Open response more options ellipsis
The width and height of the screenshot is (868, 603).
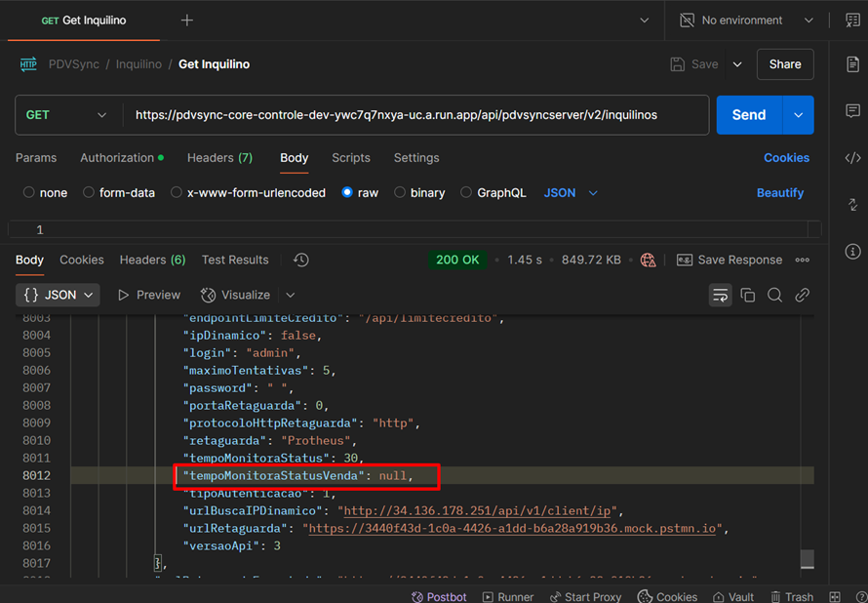[x=802, y=260]
